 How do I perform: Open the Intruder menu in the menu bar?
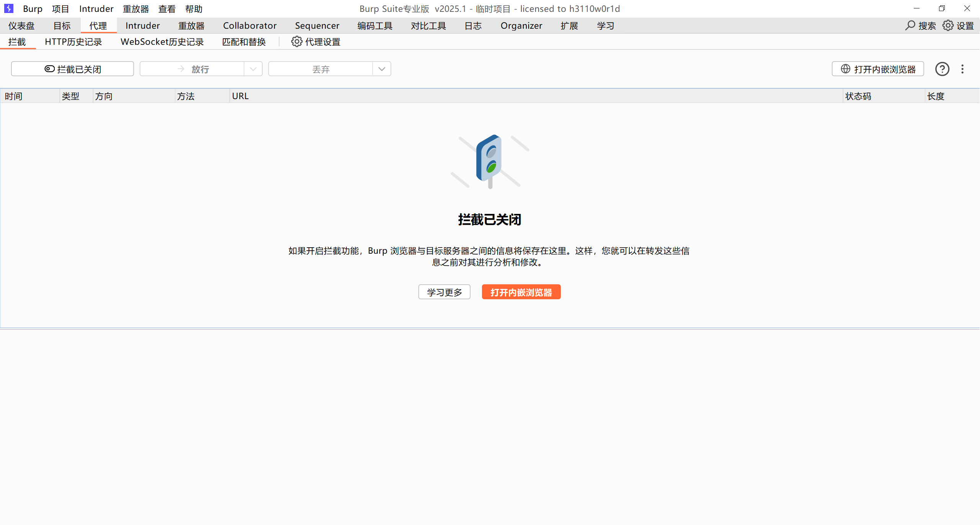tap(96, 8)
